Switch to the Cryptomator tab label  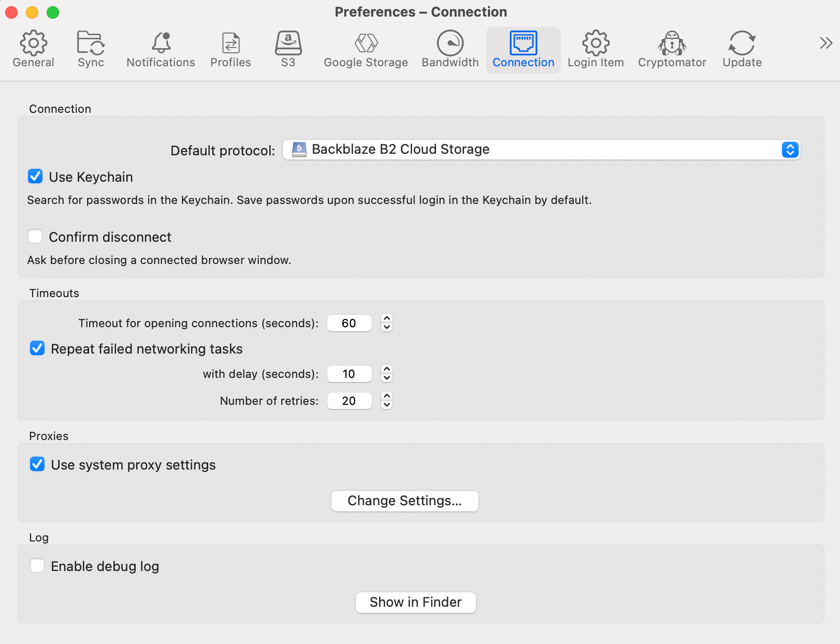click(x=672, y=63)
